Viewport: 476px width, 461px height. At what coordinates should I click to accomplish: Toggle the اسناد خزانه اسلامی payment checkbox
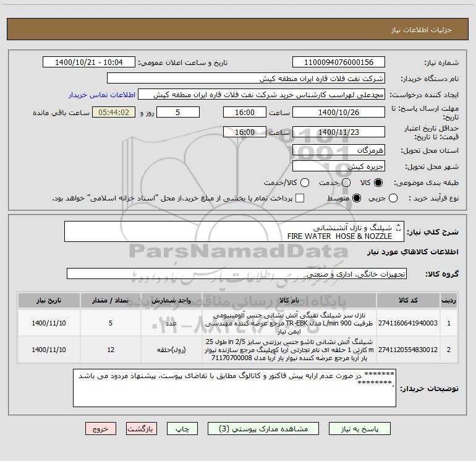click(x=300, y=198)
